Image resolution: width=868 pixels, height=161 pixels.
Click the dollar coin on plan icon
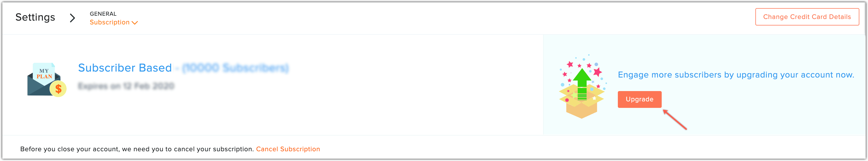click(58, 89)
